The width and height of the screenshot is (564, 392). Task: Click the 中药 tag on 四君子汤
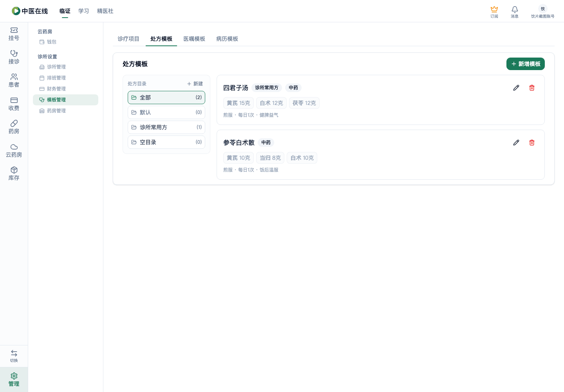[293, 88]
